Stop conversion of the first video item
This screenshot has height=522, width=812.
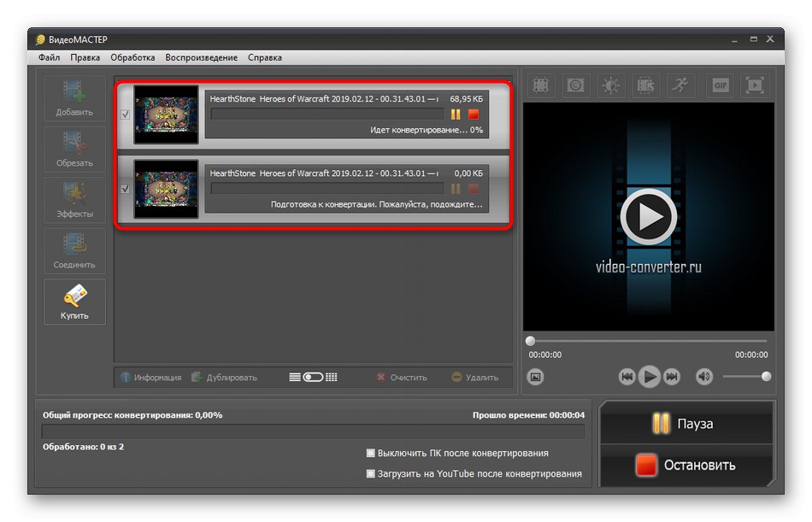[x=474, y=114]
